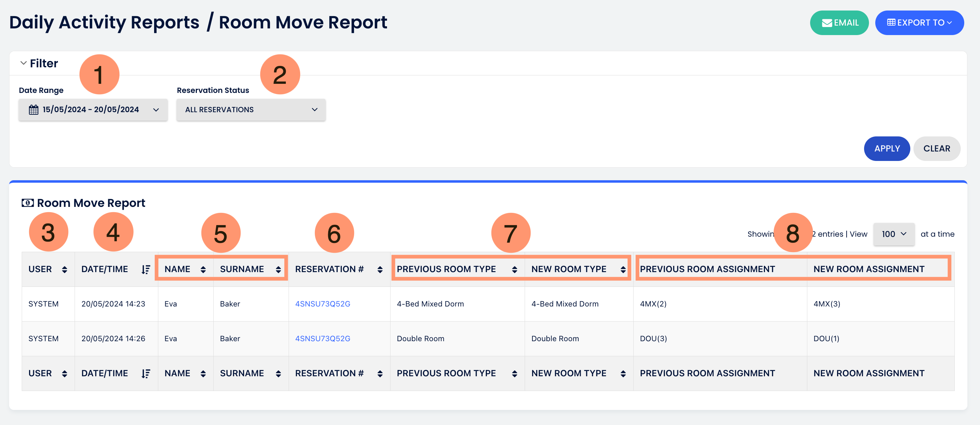Screen dimensions: 980x425
Task: Open reservation link in 14:26 row
Action: tap(322, 338)
